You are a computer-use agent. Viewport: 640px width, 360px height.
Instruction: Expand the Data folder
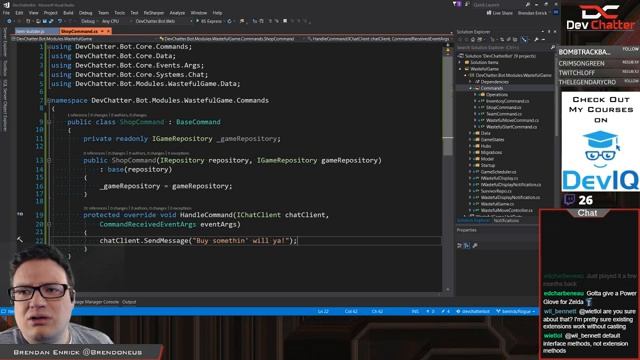coord(470,133)
